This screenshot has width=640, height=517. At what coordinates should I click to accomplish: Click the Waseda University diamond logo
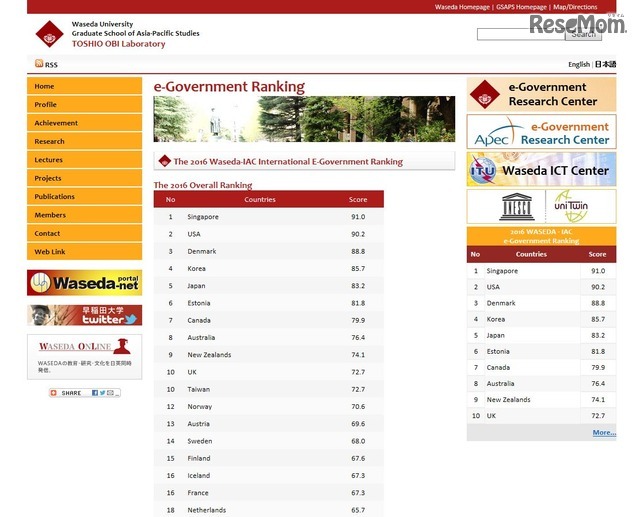click(x=49, y=34)
